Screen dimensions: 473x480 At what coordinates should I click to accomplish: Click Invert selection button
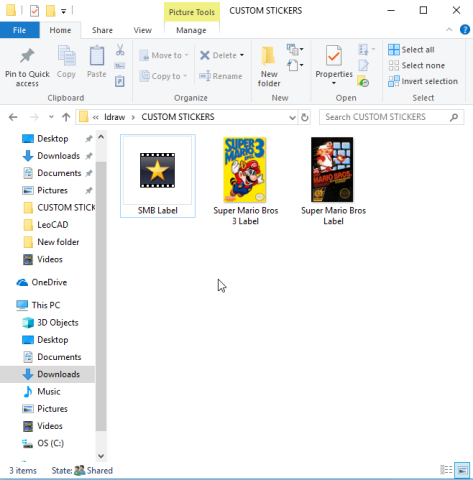pos(423,81)
